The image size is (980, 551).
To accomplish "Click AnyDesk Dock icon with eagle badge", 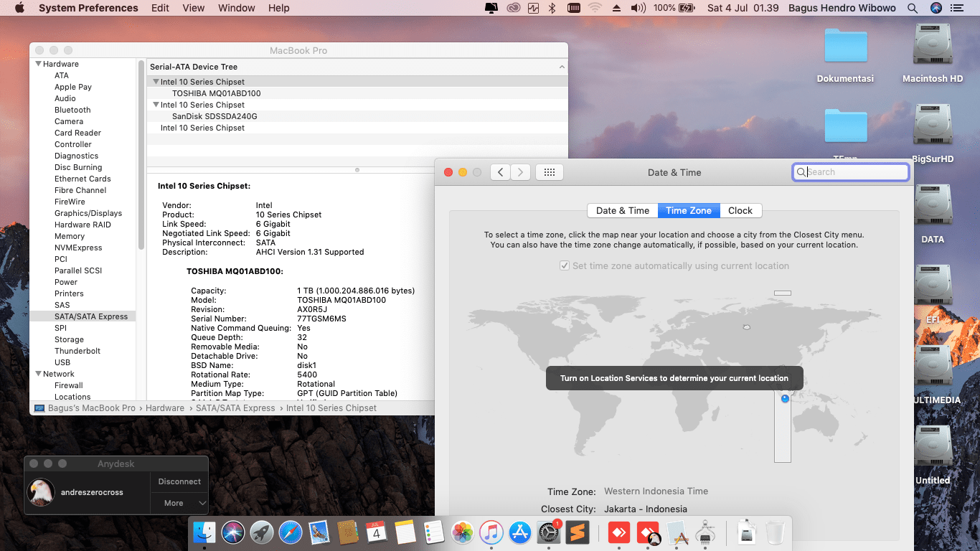I will click(649, 532).
